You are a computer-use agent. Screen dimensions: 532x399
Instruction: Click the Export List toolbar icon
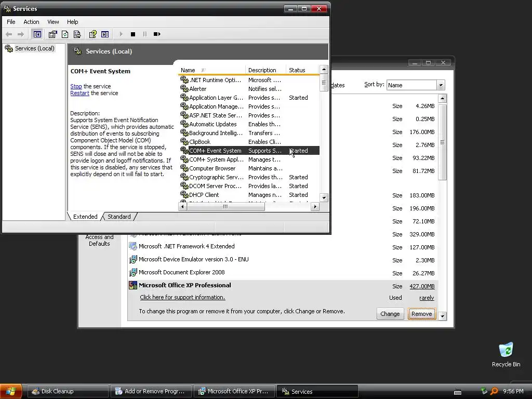77,34
